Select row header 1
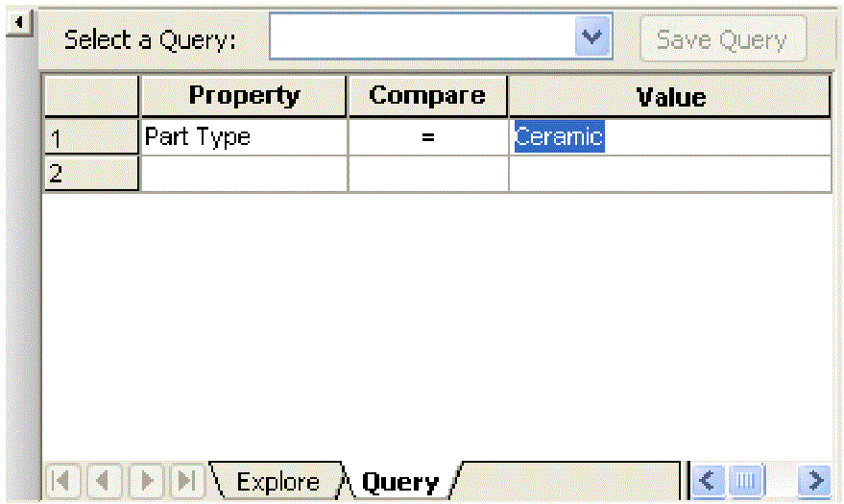 (x=91, y=136)
